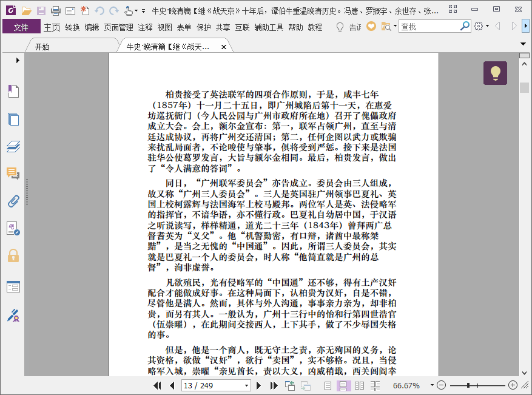
Task: Open the 转换 tab
Action: [x=72, y=27]
